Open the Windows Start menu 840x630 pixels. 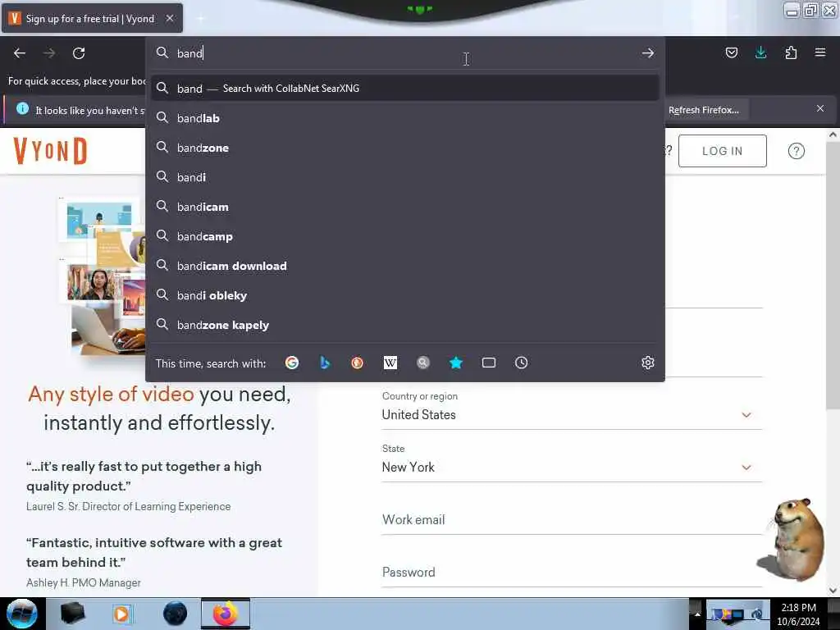[x=22, y=614]
